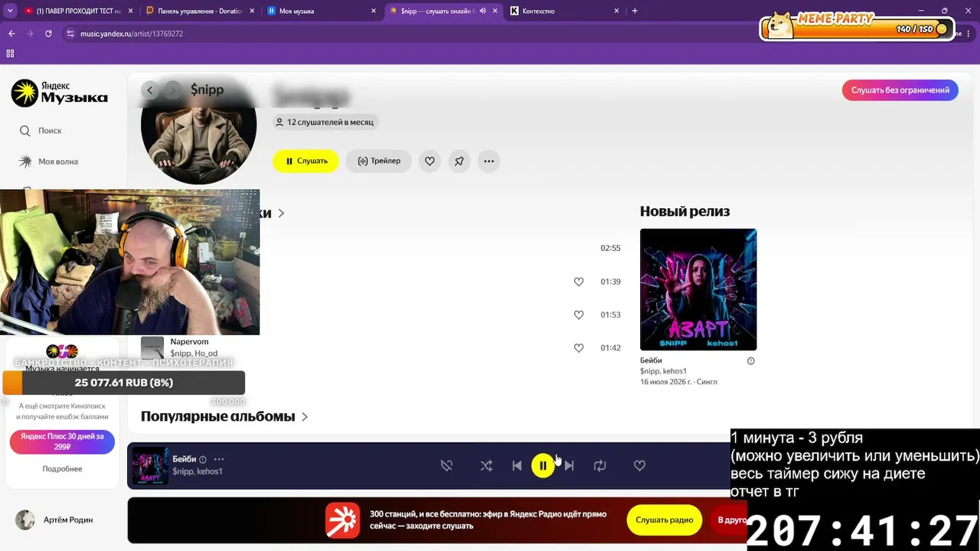Toggle shuffle in the player bar
This screenshot has height=551, width=980.
click(x=486, y=465)
